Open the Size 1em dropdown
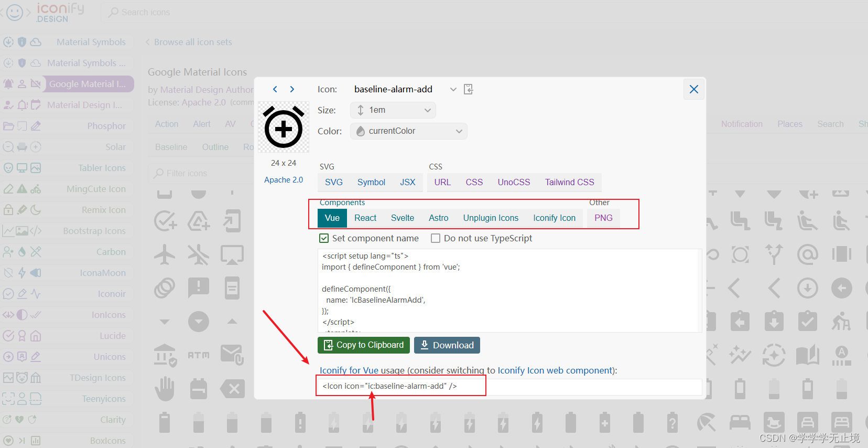868x448 pixels. click(x=393, y=110)
